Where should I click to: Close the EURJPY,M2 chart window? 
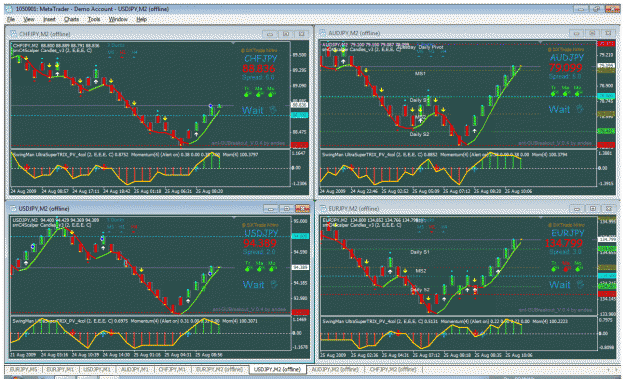tap(609, 208)
